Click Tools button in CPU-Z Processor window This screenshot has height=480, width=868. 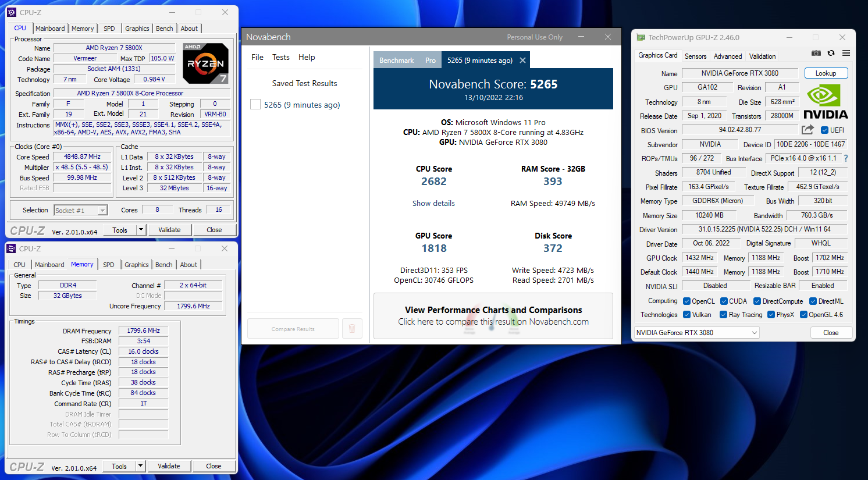pyautogui.click(x=120, y=230)
